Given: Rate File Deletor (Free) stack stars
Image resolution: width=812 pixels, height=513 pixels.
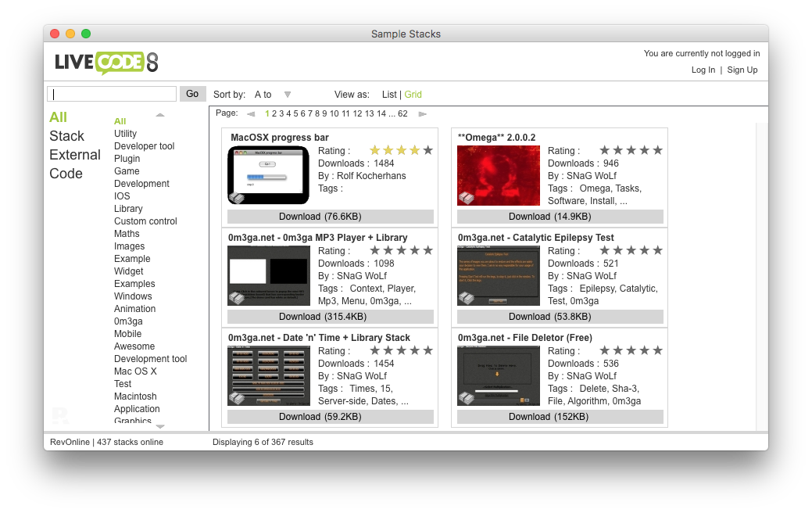Looking at the screenshot, I should [631, 350].
